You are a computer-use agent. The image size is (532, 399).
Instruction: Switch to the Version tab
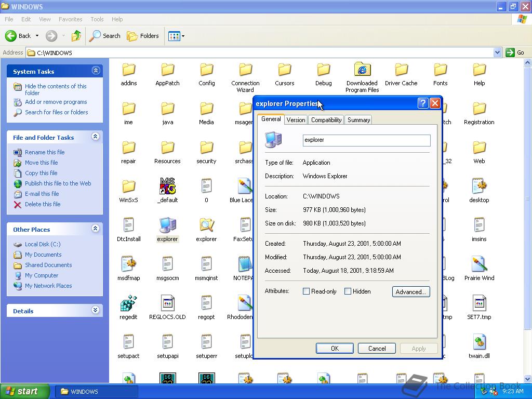coord(296,120)
